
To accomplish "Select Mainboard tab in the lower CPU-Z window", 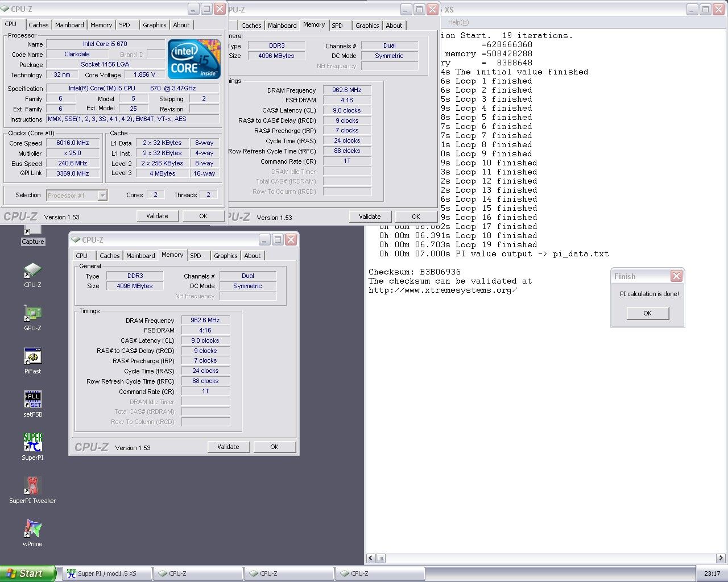I will click(140, 256).
